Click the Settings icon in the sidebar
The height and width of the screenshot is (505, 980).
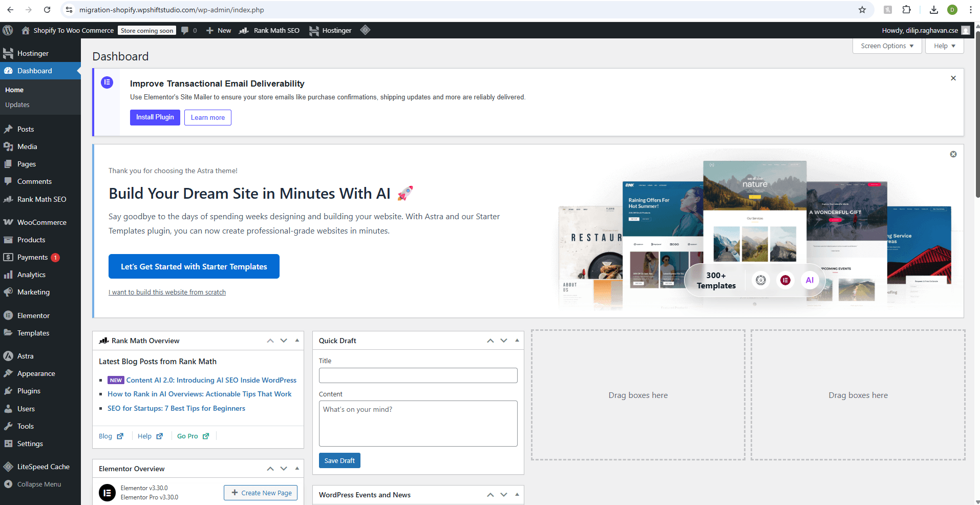tap(8, 444)
